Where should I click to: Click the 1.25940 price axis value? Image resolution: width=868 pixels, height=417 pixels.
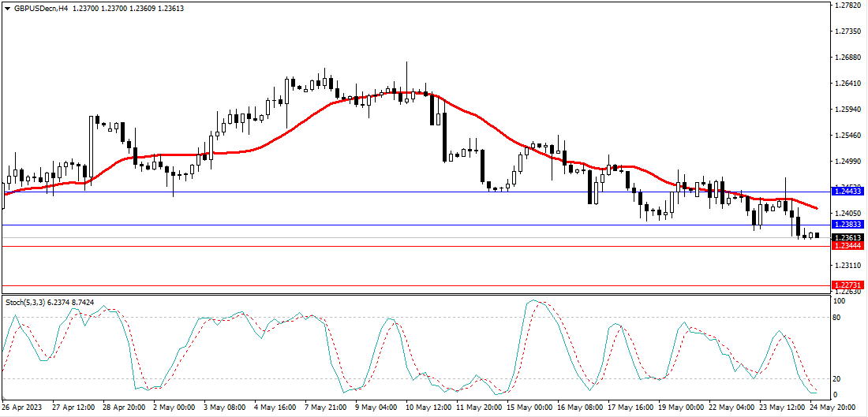pos(848,110)
